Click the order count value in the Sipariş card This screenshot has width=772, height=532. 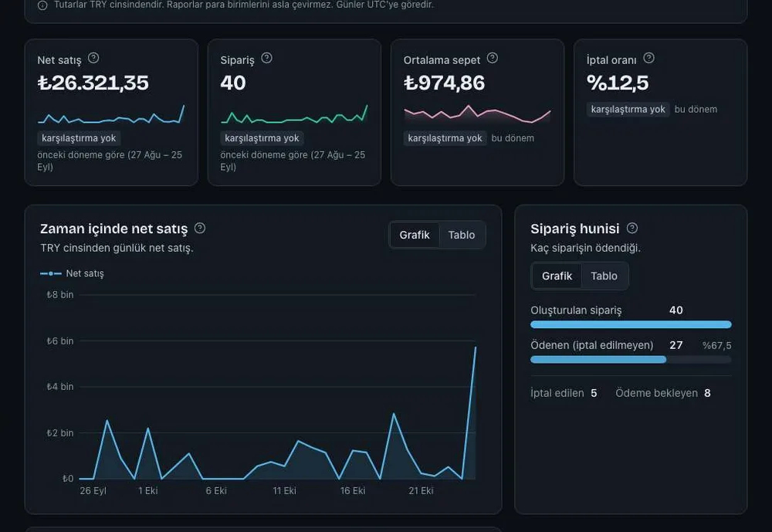click(233, 83)
